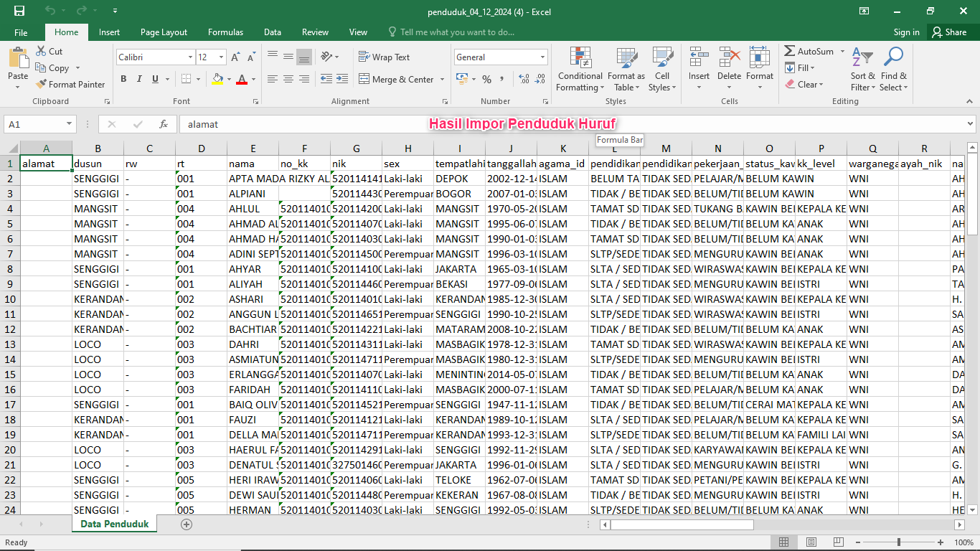Screen dimensions: 980x551
Task: Click the Orientation text angle icon
Action: pyautogui.click(x=326, y=56)
